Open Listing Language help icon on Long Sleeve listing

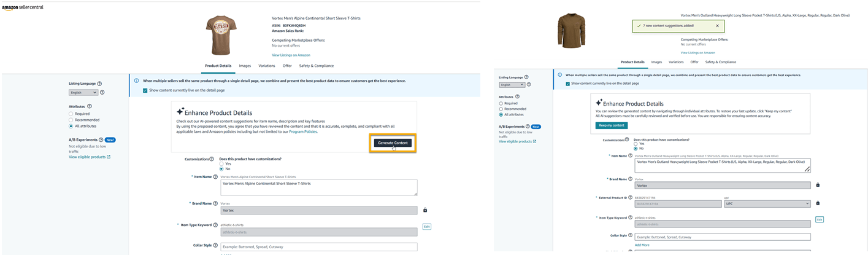(x=526, y=77)
